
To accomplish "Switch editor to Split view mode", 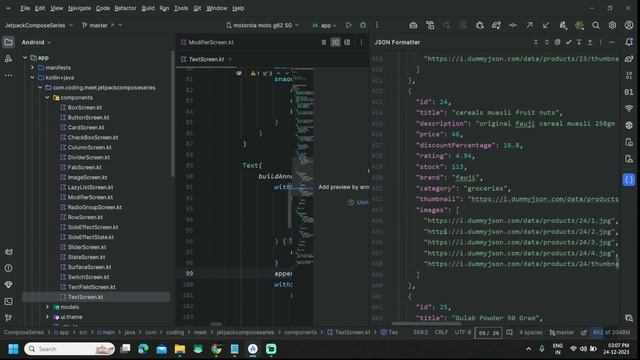I will tap(335, 42).
